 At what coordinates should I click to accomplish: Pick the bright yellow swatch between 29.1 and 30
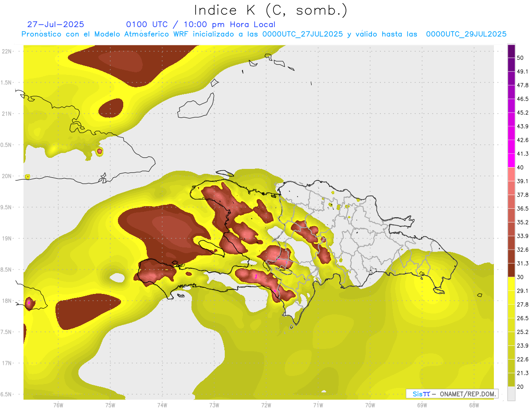[x=511, y=284]
